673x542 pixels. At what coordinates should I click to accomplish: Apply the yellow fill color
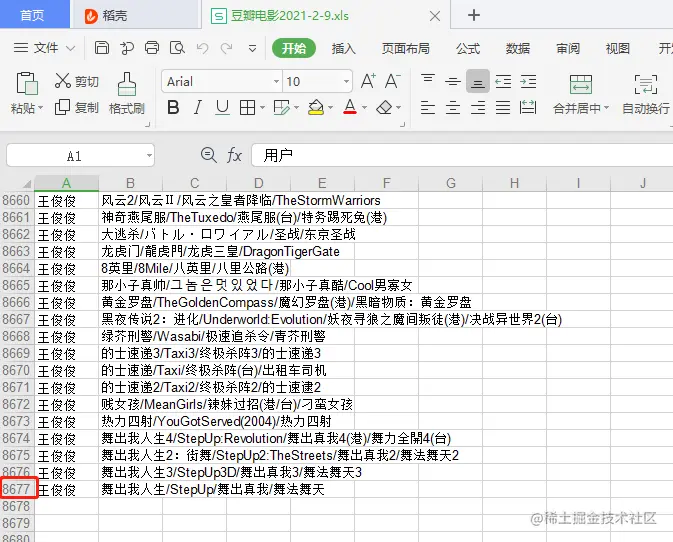pos(316,107)
